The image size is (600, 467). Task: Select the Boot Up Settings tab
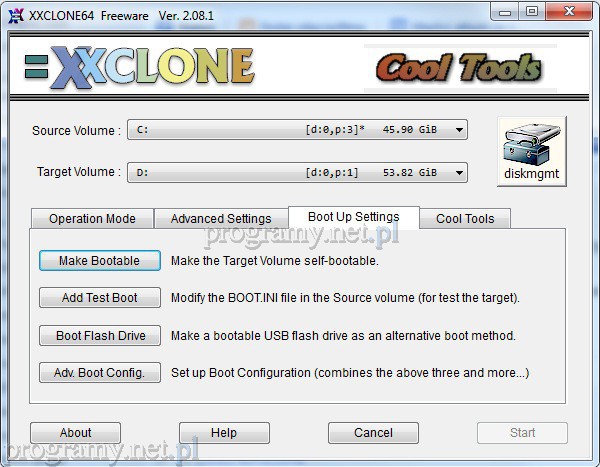[x=353, y=217]
